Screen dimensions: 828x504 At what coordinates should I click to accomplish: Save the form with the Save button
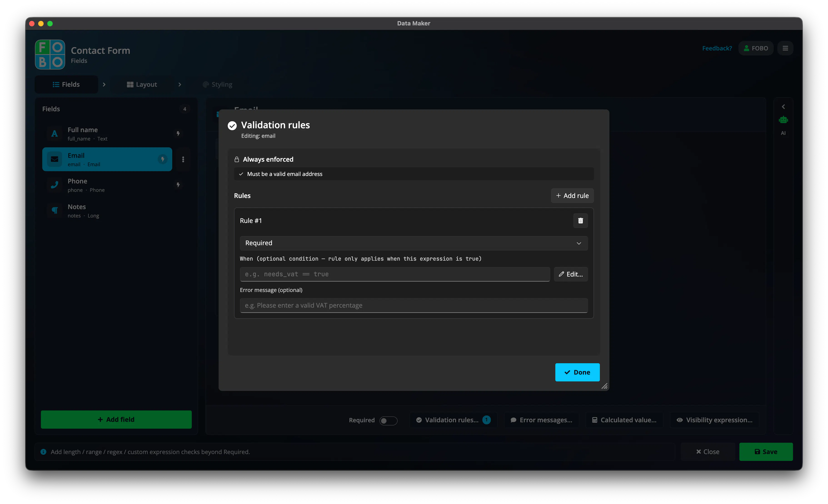point(766,452)
